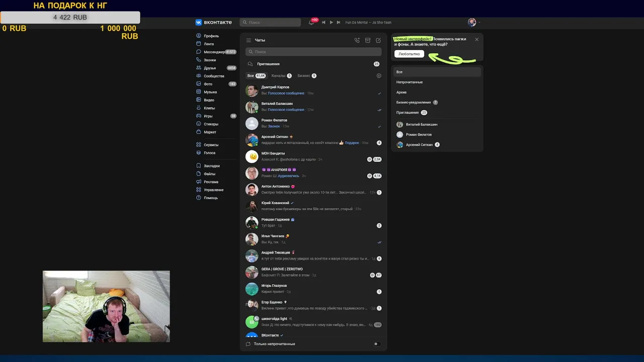Click the VK logo in header

pyautogui.click(x=214, y=22)
